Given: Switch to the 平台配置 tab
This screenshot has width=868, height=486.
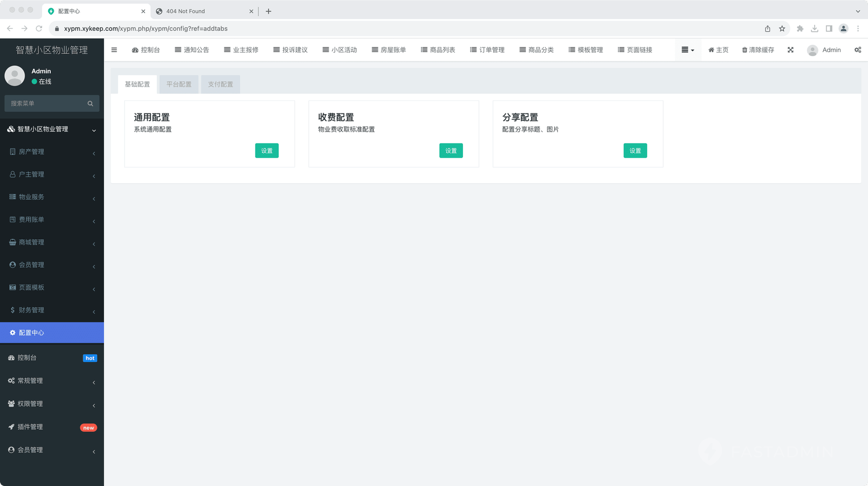Looking at the screenshot, I should coord(179,84).
